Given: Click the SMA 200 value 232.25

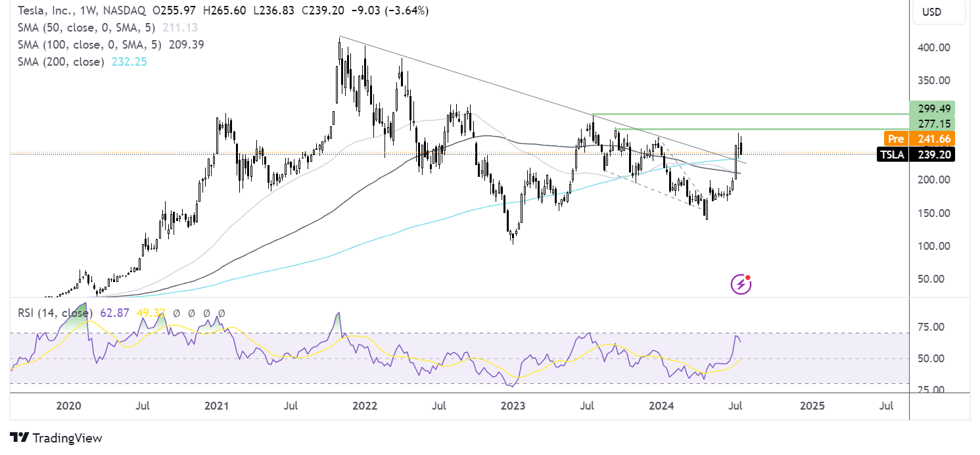Looking at the screenshot, I should 130,62.
